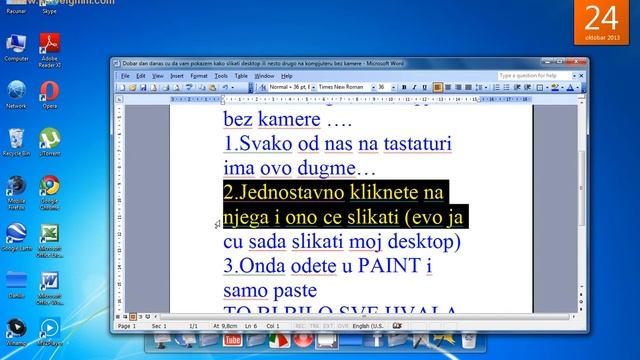Click the calendar gadget showing 24
Screen dimensions: 640x360
(601, 22)
